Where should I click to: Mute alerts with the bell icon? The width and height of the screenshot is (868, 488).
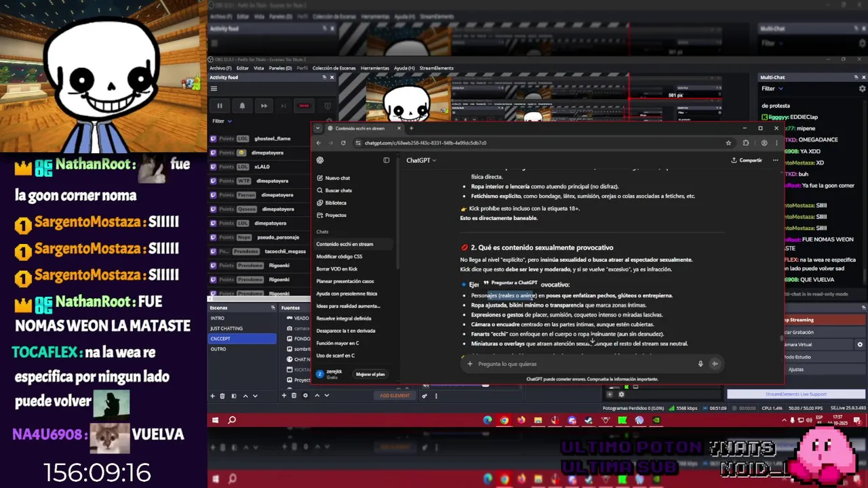click(x=242, y=106)
